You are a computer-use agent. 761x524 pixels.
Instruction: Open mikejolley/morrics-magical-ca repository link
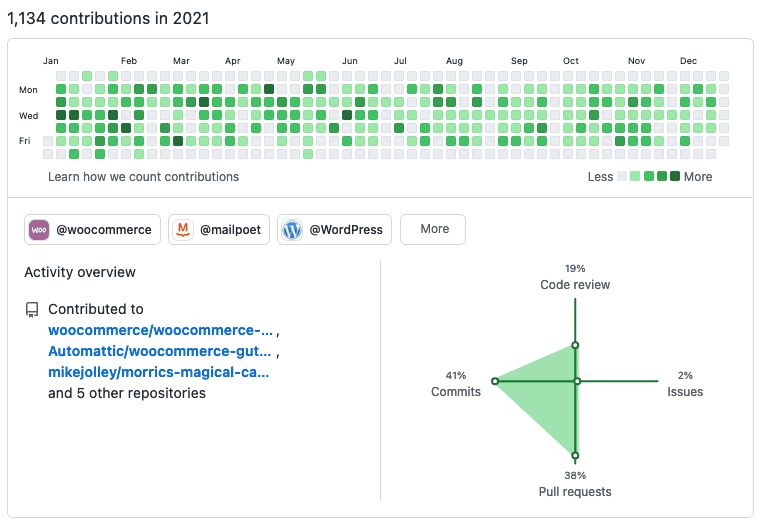point(158,372)
